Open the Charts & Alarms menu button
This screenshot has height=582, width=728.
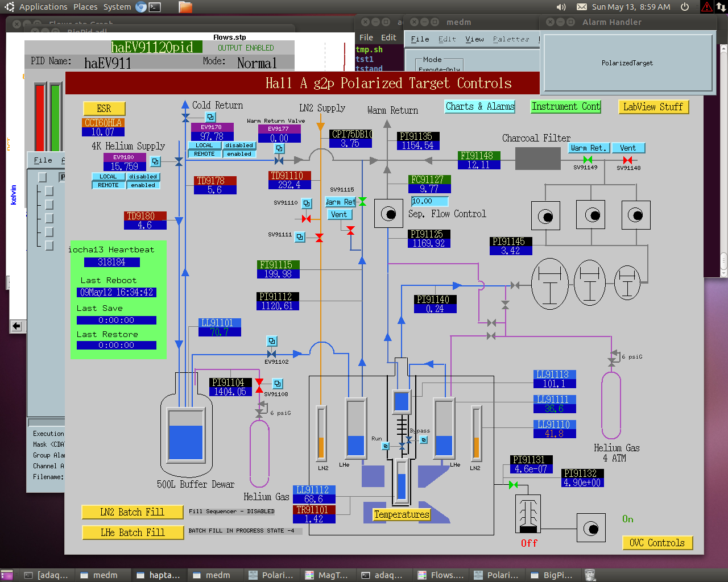click(480, 106)
